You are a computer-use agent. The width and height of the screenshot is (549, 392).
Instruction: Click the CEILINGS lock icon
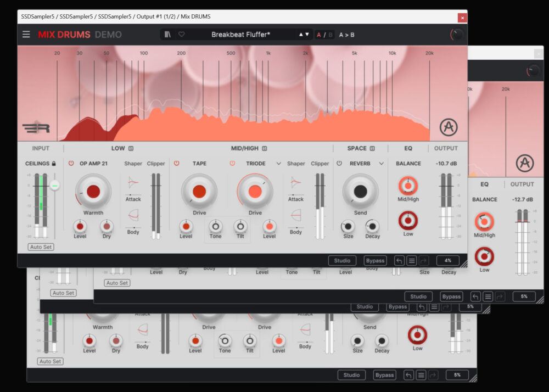[54, 164]
